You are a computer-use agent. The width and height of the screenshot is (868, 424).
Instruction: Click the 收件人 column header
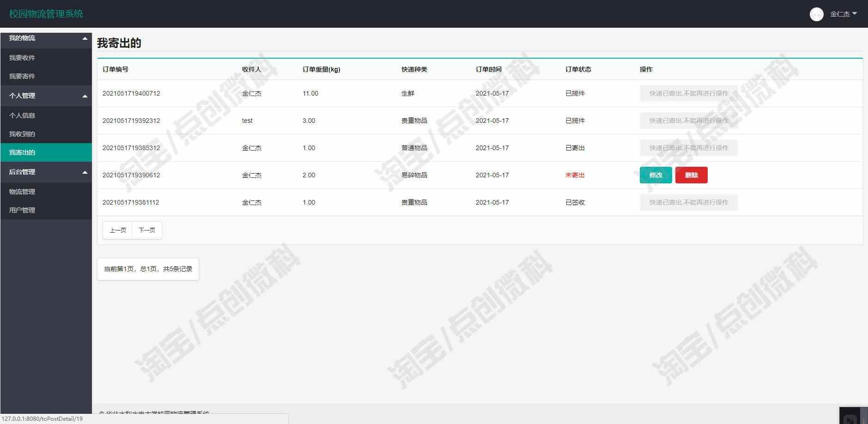[252, 69]
